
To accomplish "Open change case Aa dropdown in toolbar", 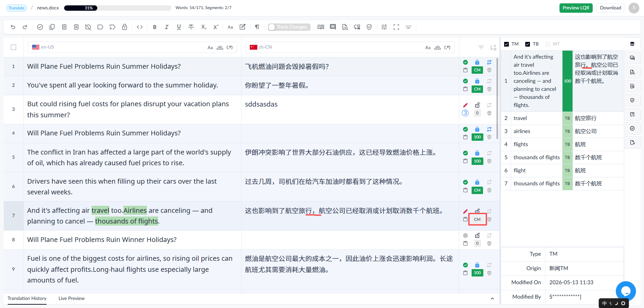I will [230, 27].
